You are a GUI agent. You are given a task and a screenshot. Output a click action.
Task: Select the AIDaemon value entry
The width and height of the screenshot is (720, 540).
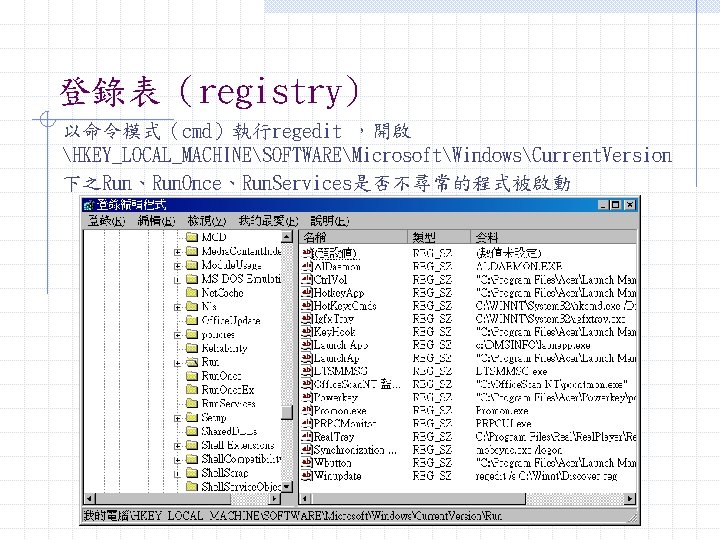click(337, 266)
